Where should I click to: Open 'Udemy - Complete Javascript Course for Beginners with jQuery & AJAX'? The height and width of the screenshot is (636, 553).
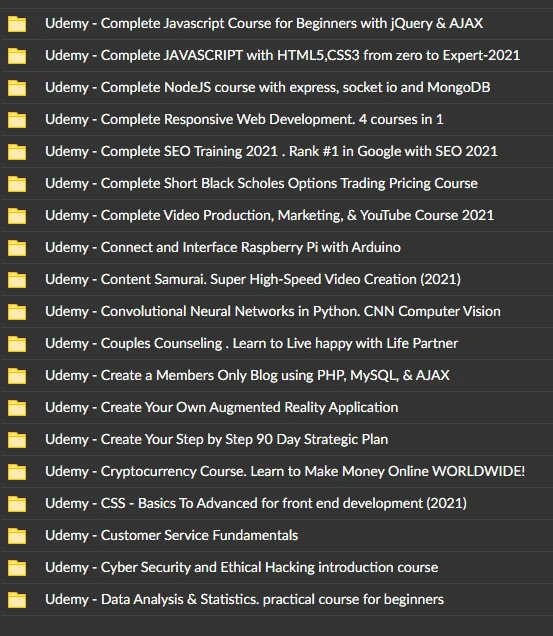[x=264, y=24]
